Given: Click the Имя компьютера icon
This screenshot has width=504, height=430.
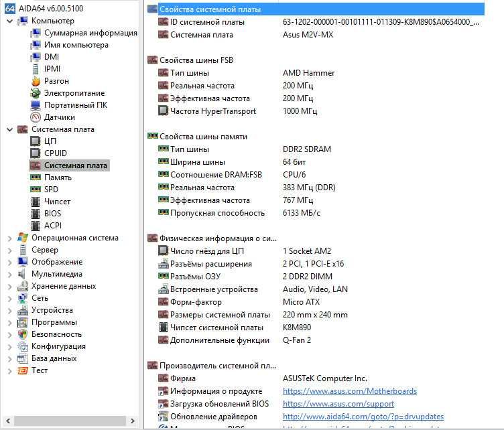Looking at the screenshot, I should [x=36, y=45].
